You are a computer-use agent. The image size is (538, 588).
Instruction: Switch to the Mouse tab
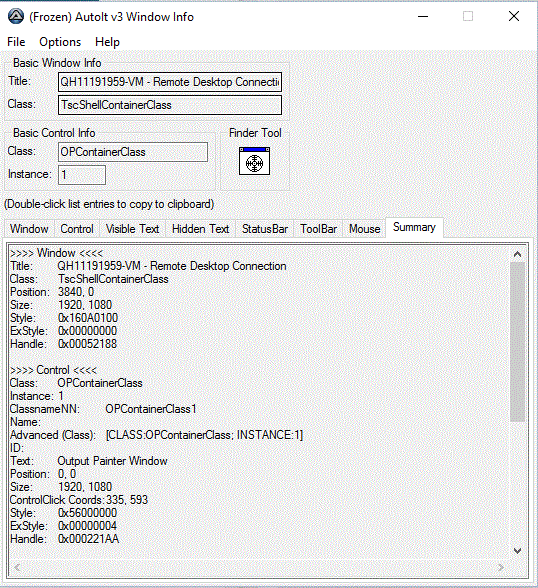364,229
